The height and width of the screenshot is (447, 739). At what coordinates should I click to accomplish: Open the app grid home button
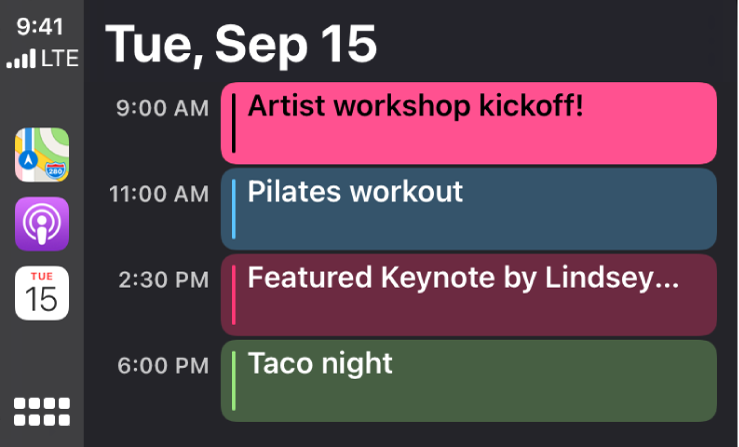(42, 412)
